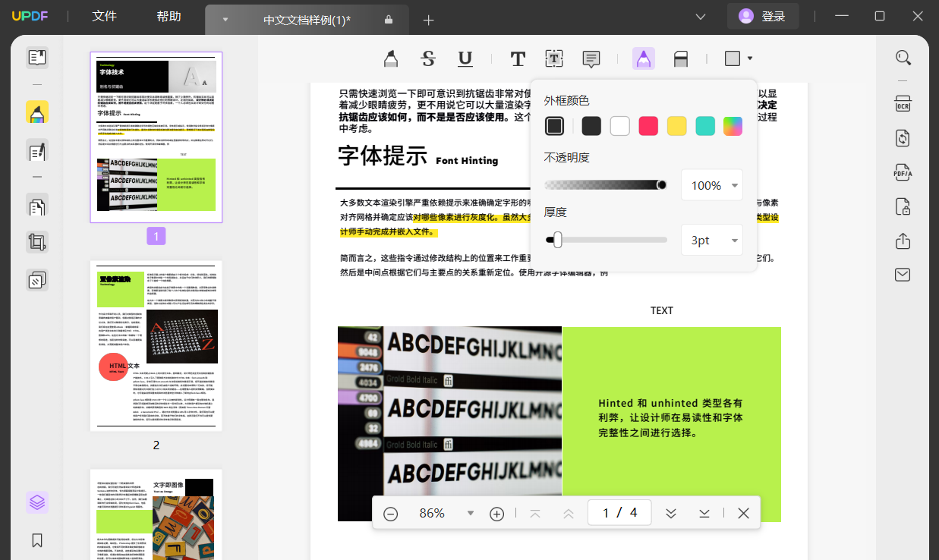This screenshot has height=560, width=939.
Task: Click the opacity slider track
Action: tap(606, 185)
